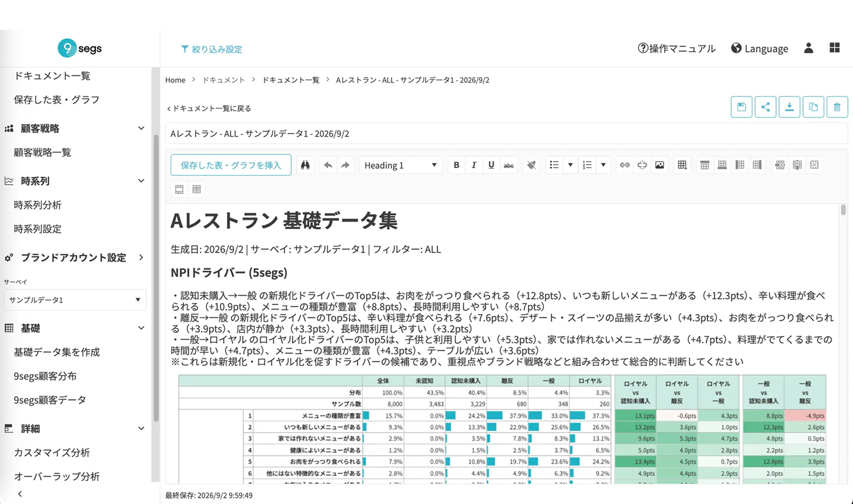Screen dimensions: 853x504
Task: Click the download document icon
Action: (789, 107)
